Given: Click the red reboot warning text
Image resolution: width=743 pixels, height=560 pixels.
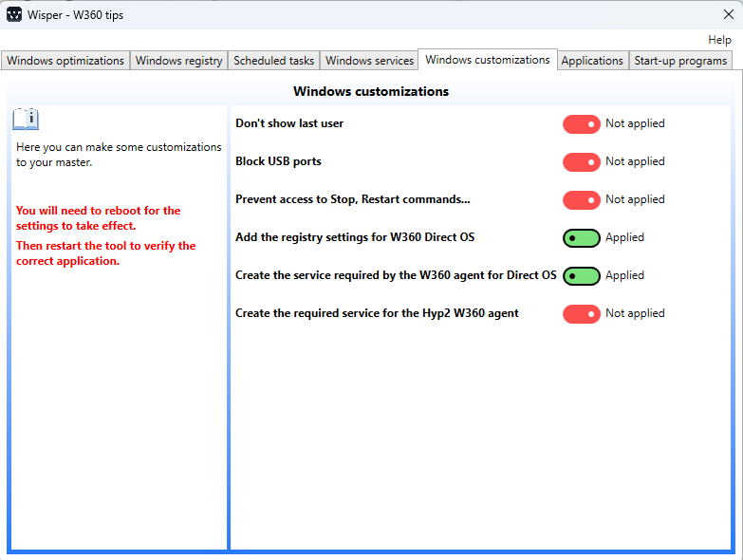Looking at the screenshot, I should pos(98,218).
